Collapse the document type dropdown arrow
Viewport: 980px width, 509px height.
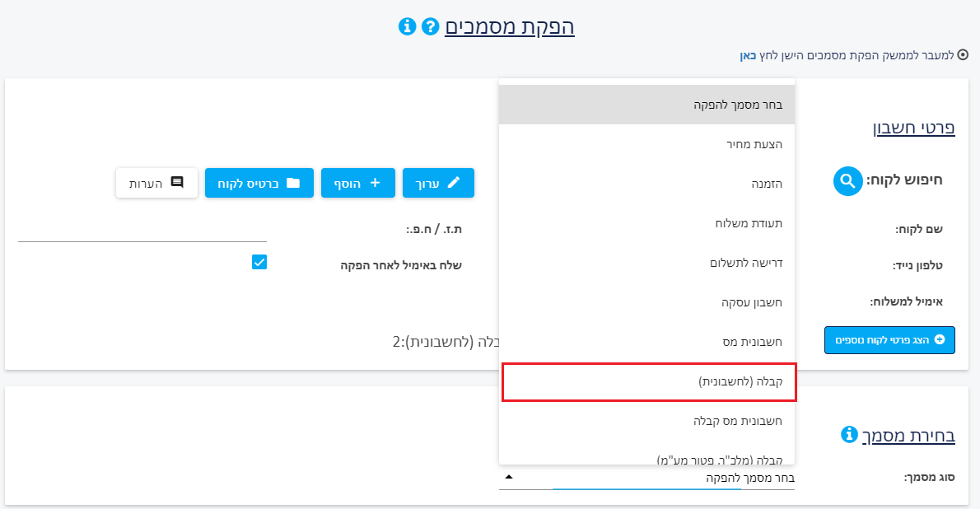click(x=509, y=477)
